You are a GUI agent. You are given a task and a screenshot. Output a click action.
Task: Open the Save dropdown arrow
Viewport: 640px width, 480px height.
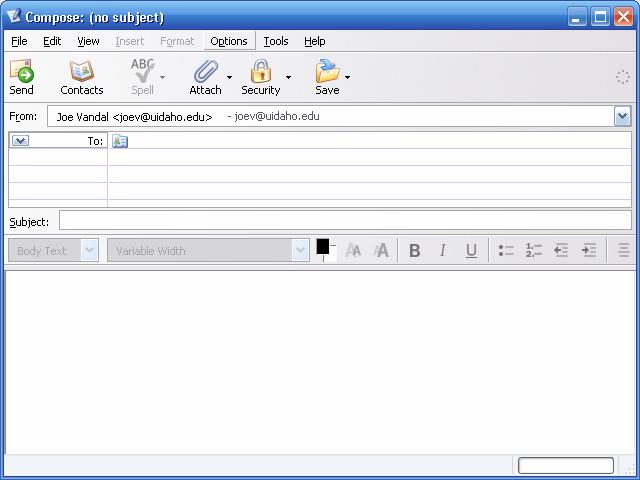click(347, 77)
